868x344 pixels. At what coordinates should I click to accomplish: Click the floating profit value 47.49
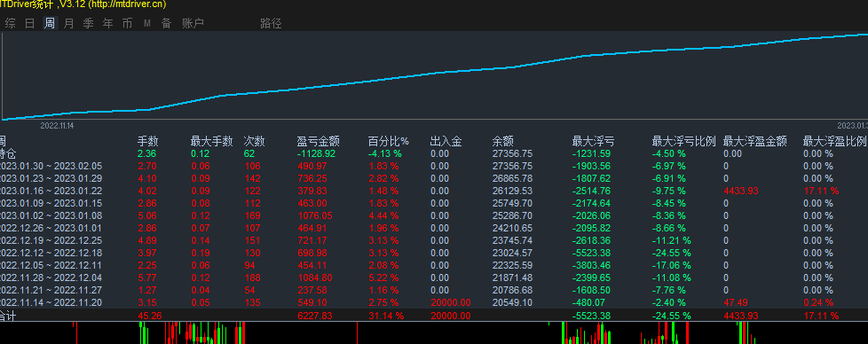735,302
